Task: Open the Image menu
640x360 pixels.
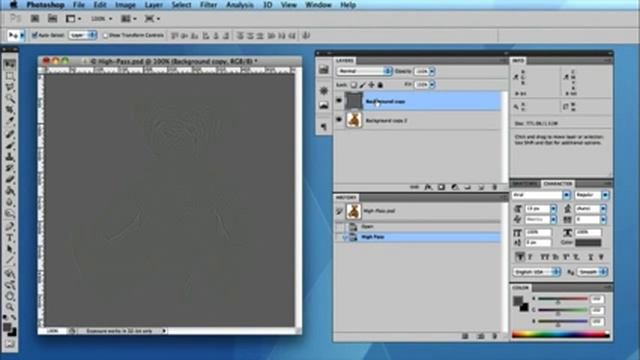Action: [x=125, y=5]
